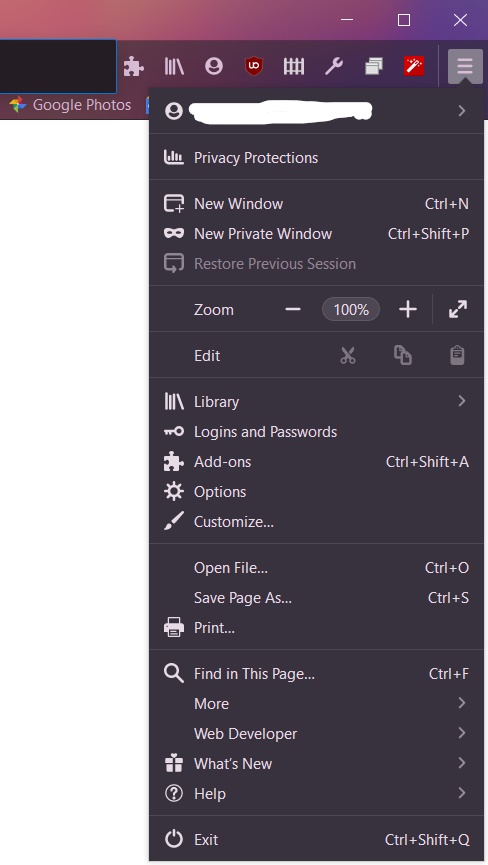The width and height of the screenshot is (488, 865).
Task: Open a New Private Window
Action: tap(316, 234)
